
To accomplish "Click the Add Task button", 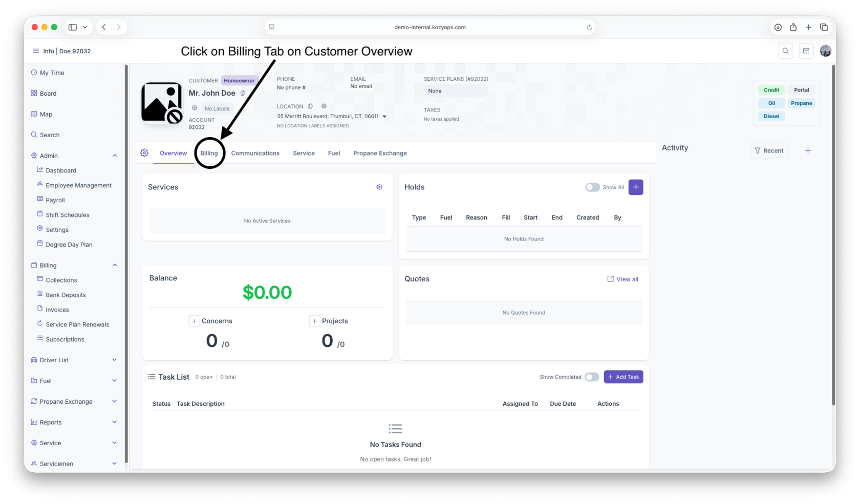I will point(623,377).
